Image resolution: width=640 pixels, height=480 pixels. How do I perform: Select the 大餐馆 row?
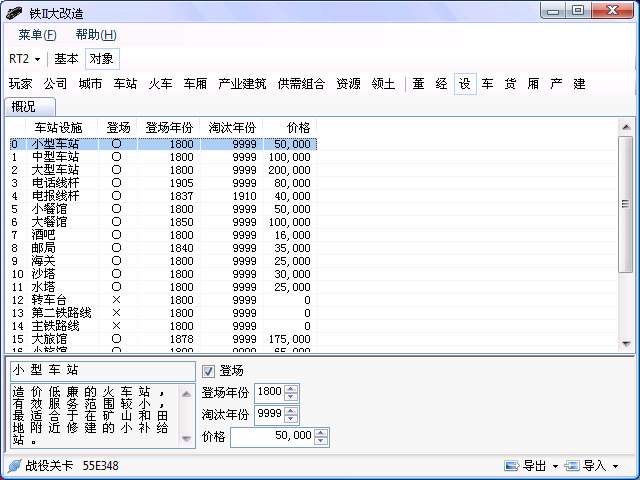coord(163,222)
